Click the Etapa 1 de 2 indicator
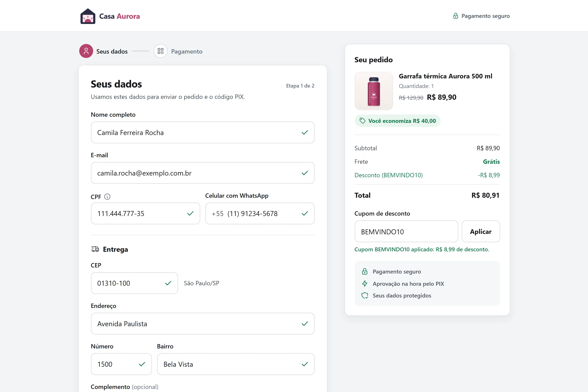The height and width of the screenshot is (392, 588). tap(300, 86)
